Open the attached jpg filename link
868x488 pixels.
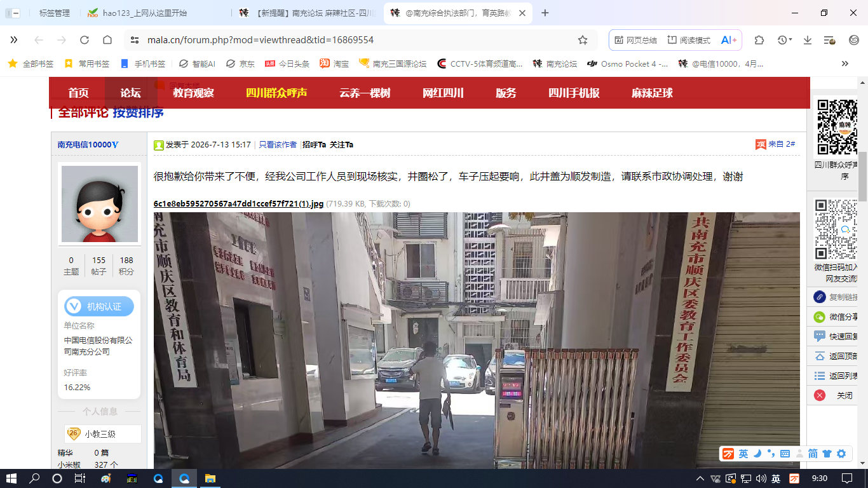click(239, 204)
